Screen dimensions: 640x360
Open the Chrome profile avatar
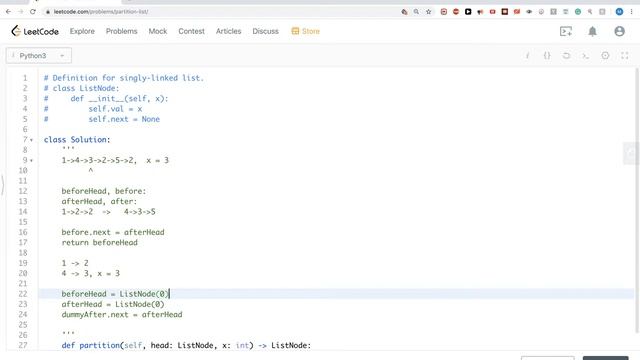point(619,12)
